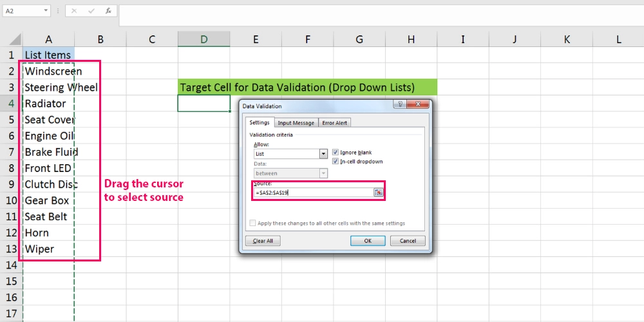644x322 pixels.
Task: Select column C header
Action: (152, 39)
